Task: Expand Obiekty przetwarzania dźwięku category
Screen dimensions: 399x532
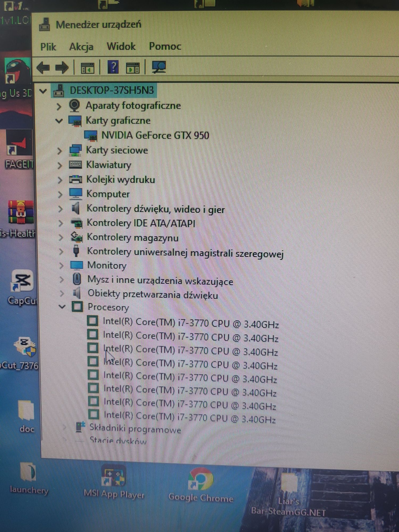Action: click(x=62, y=293)
